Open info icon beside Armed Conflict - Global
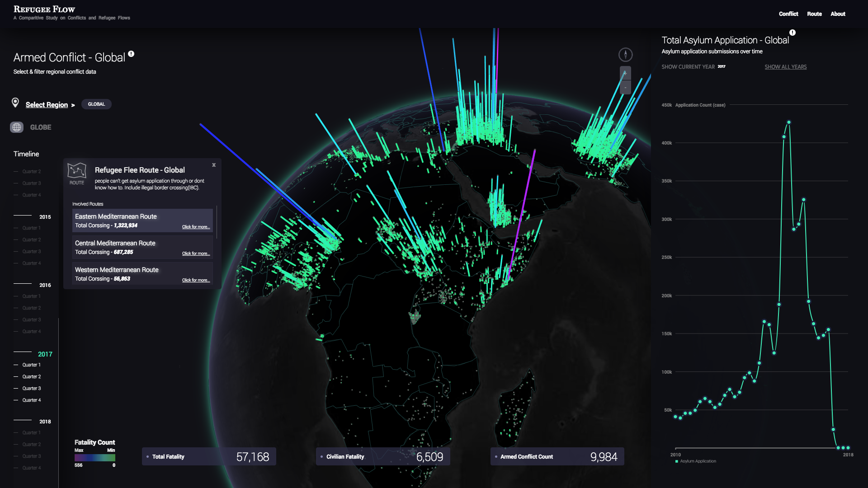 (131, 54)
